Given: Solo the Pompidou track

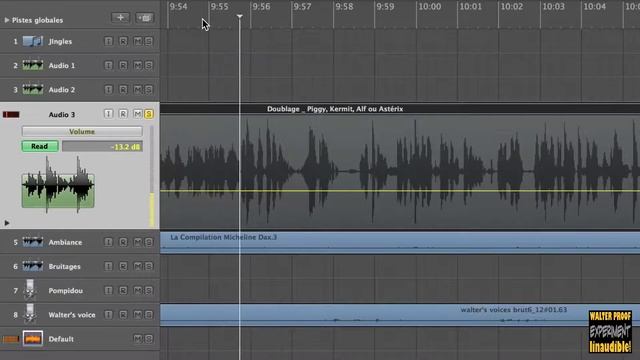Looking at the screenshot, I should (149, 290).
